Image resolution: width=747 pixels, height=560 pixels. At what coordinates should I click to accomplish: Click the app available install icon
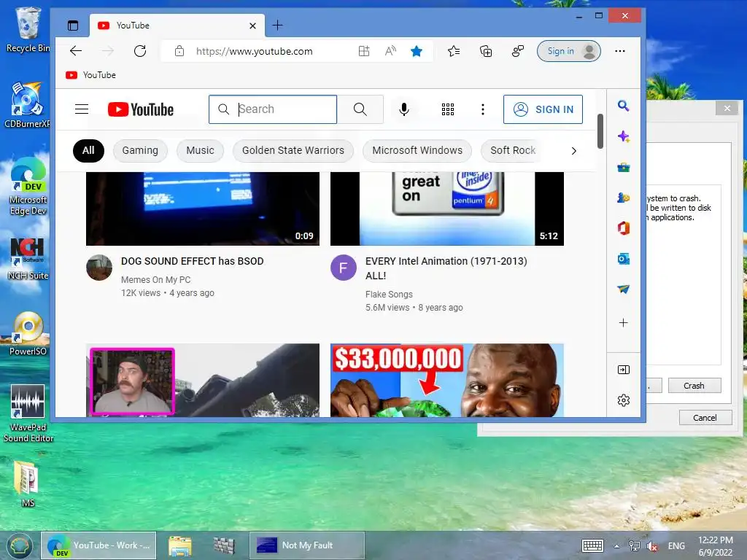(364, 51)
